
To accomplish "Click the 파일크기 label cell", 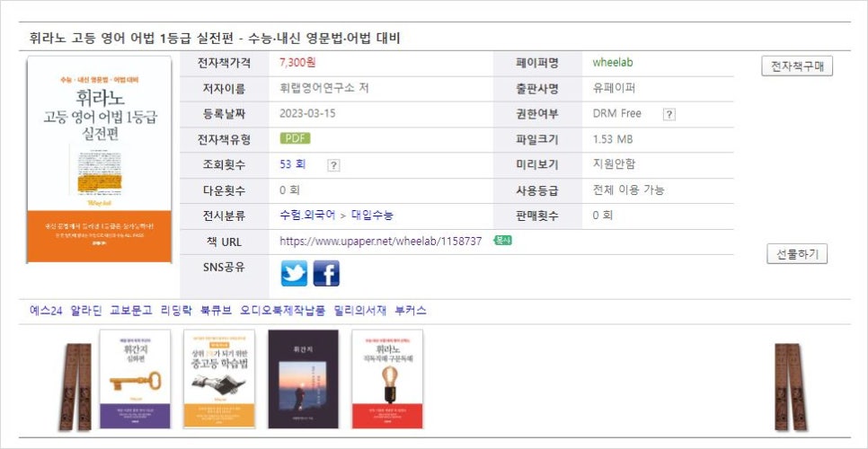I will [x=537, y=140].
